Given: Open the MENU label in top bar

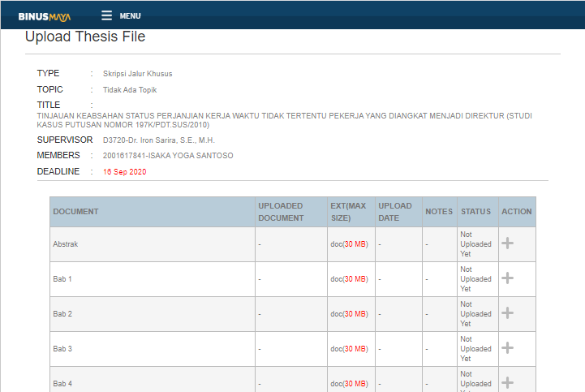Looking at the screenshot, I should pos(130,15).
